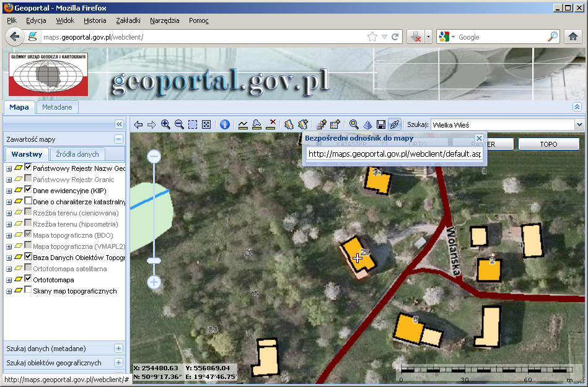Select the zoom out magnifier tool
Viewport: 588px width, 387px height.
click(x=179, y=124)
